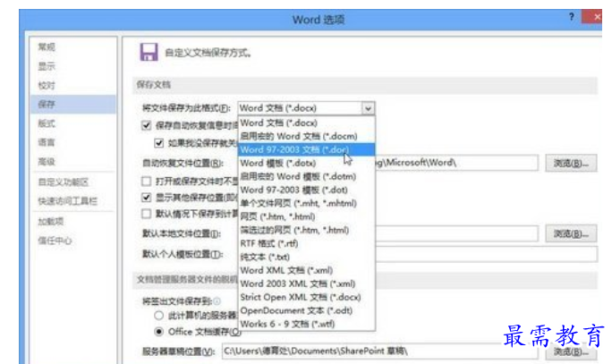Choose 纯文本 (*.txt) format
Screen dimensions: 612x364
[x=306, y=257]
